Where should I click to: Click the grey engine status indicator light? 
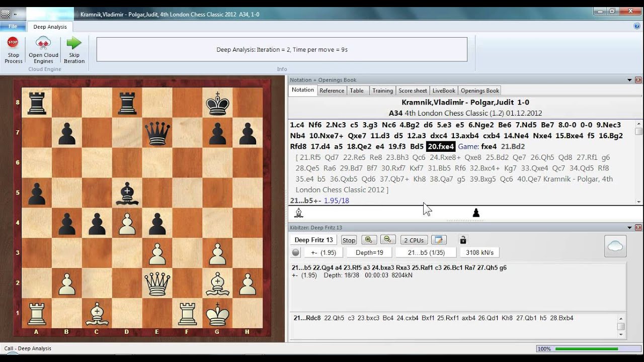tap(296, 252)
